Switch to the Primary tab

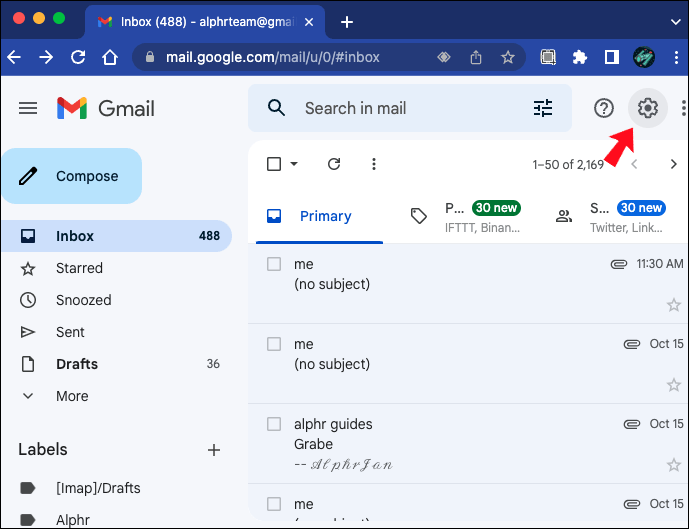pyautogui.click(x=319, y=216)
